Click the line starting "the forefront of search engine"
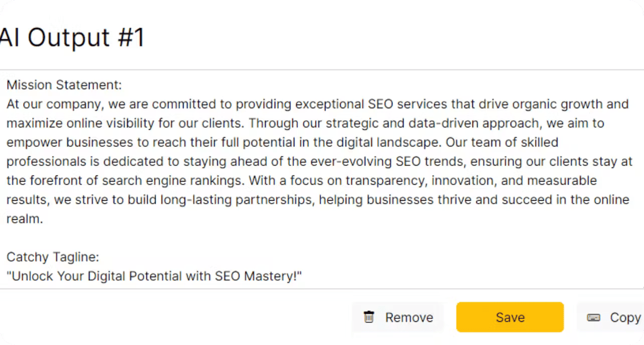Screen dimensions: 644x345 (301, 181)
